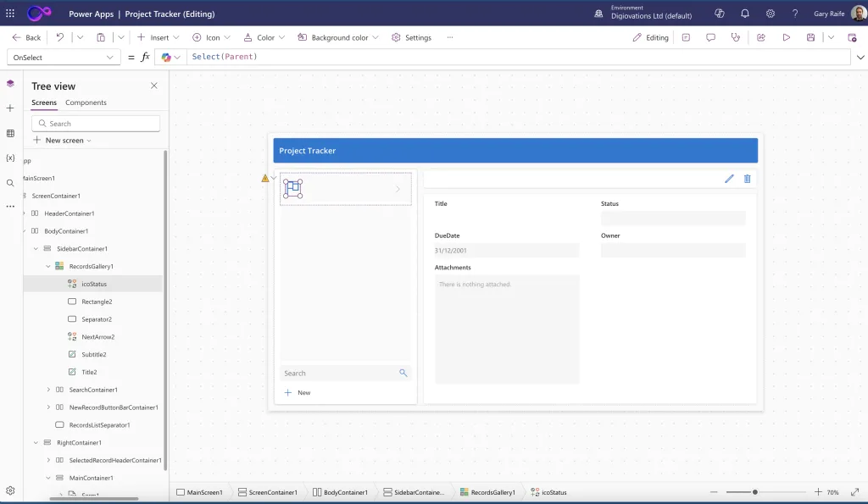Click the New screen button

tap(62, 141)
